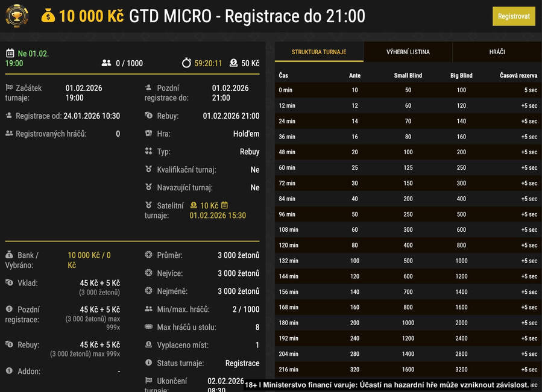This screenshot has width=542, height=392.
Task: Click the info icon next to Status turnaje
Action: click(148, 362)
